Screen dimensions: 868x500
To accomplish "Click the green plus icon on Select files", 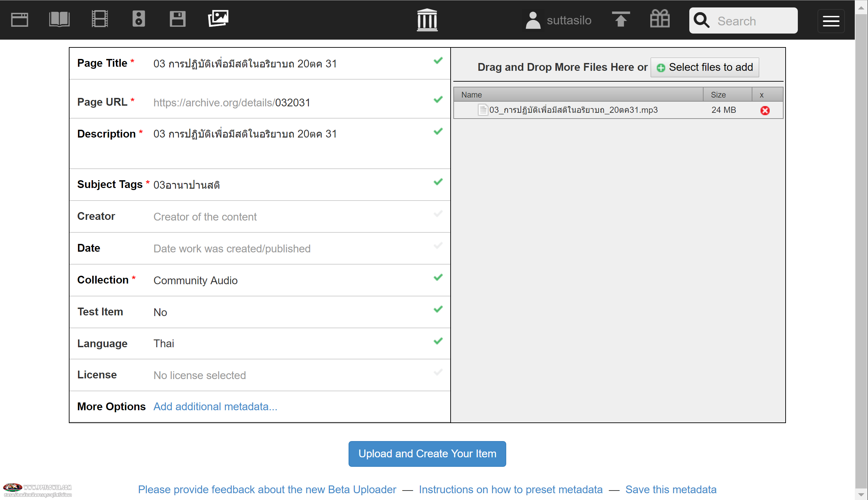I will tap(661, 68).
